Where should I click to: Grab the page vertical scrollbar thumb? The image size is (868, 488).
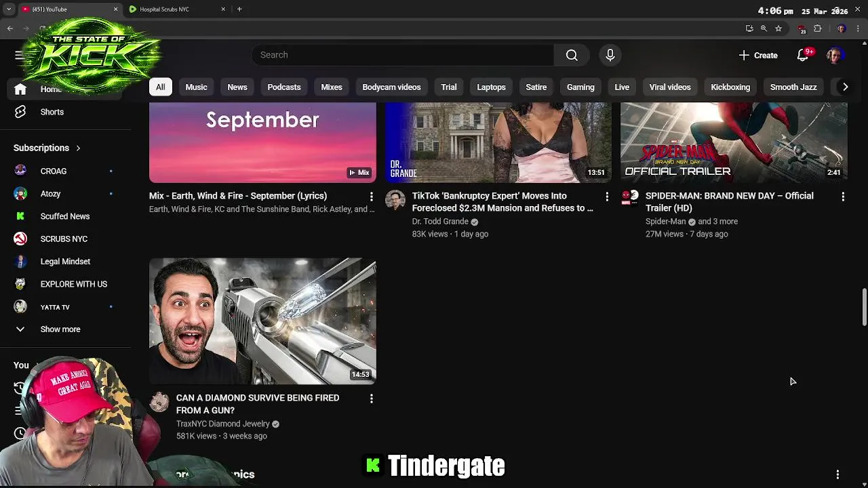[x=864, y=308]
